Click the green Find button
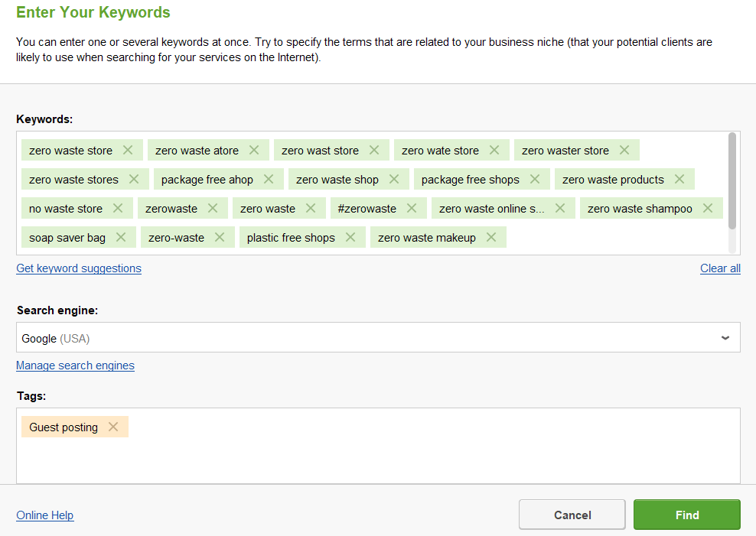 (687, 515)
